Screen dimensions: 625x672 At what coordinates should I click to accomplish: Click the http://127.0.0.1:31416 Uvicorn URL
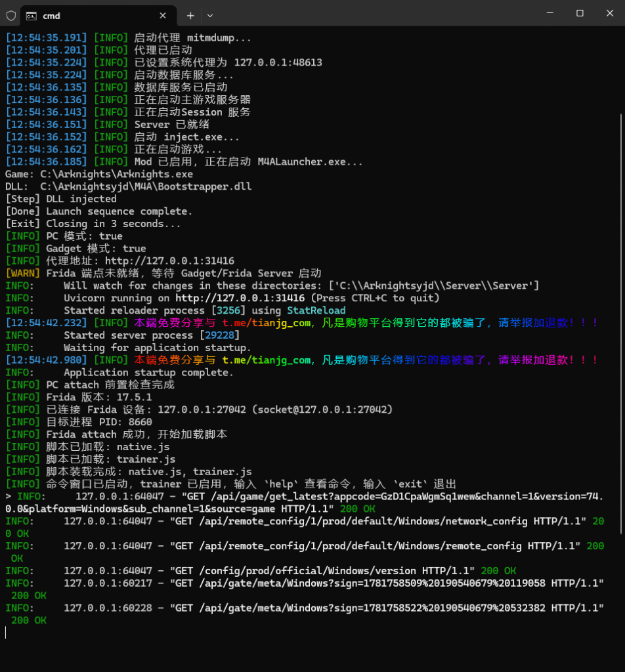(x=240, y=298)
